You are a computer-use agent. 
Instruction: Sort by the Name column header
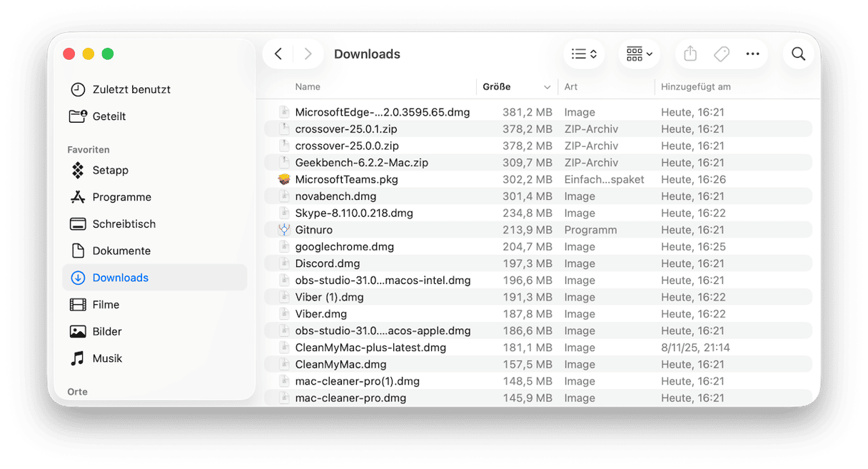click(x=308, y=87)
